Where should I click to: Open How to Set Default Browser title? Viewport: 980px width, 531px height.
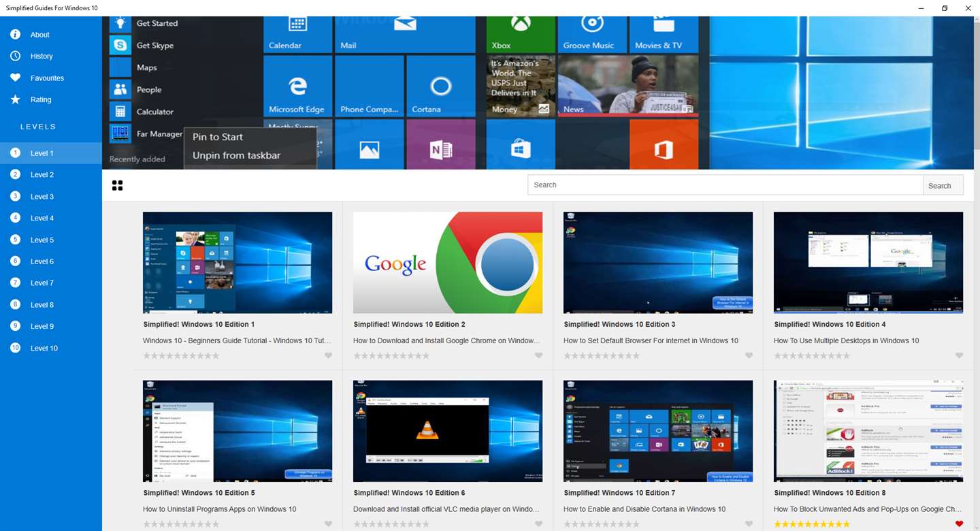[651, 340]
